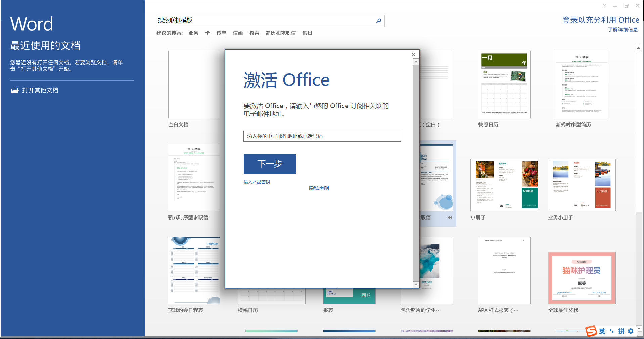Open Sogou input settings gear icon

631,331
